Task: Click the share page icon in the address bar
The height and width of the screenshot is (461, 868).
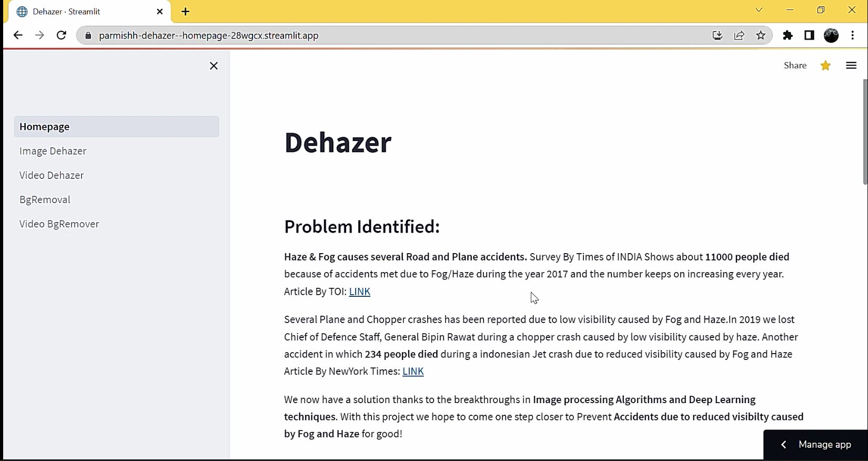Action: [x=739, y=35]
